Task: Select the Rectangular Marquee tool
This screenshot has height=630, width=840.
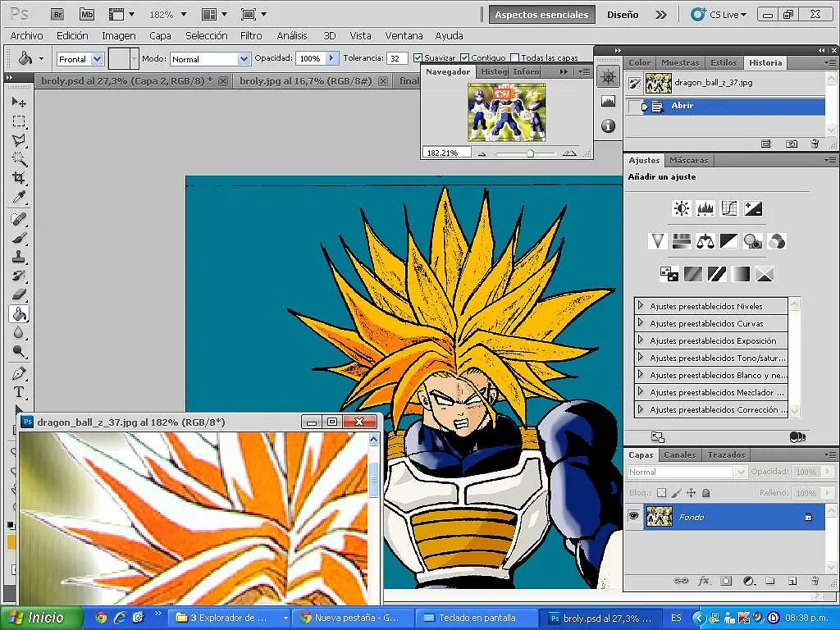Action: click(x=19, y=121)
